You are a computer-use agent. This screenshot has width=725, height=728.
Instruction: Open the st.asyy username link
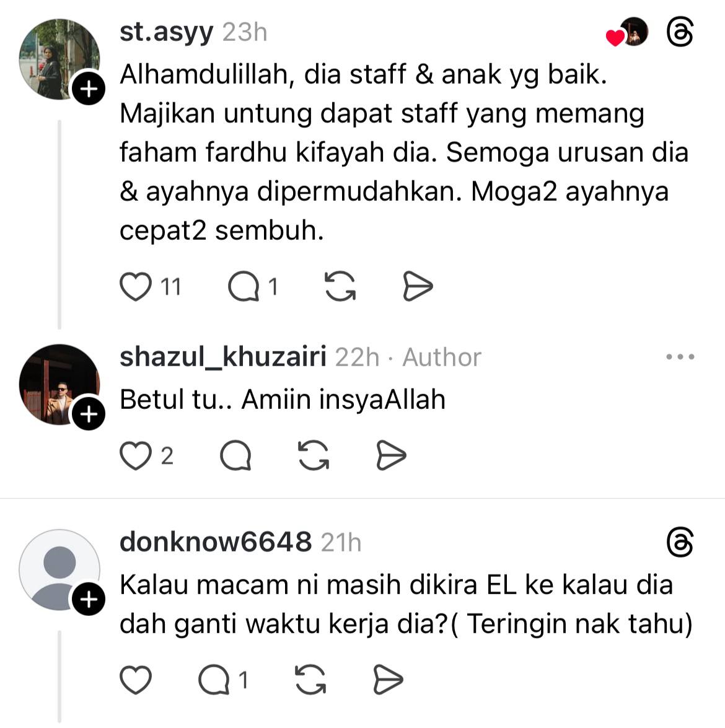(166, 32)
